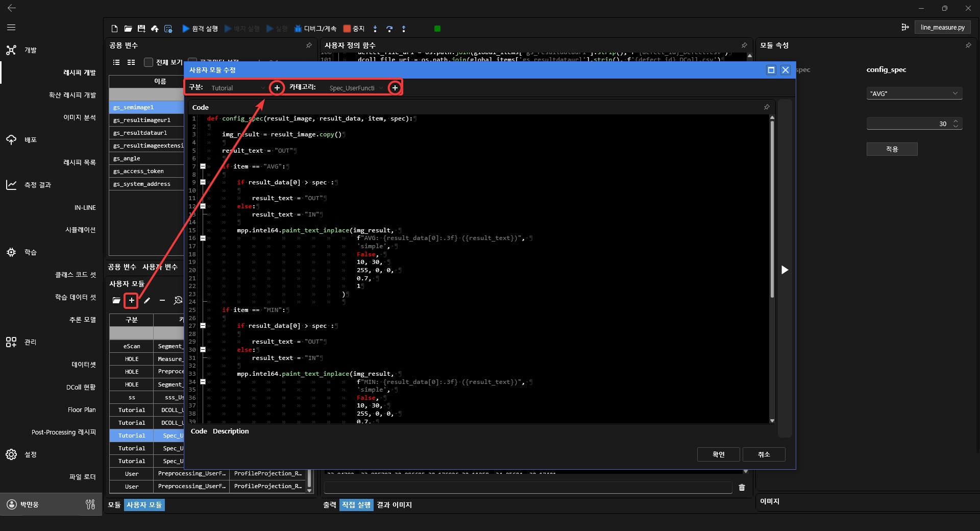
Task: Click the save file icon
Action: [x=141, y=29]
